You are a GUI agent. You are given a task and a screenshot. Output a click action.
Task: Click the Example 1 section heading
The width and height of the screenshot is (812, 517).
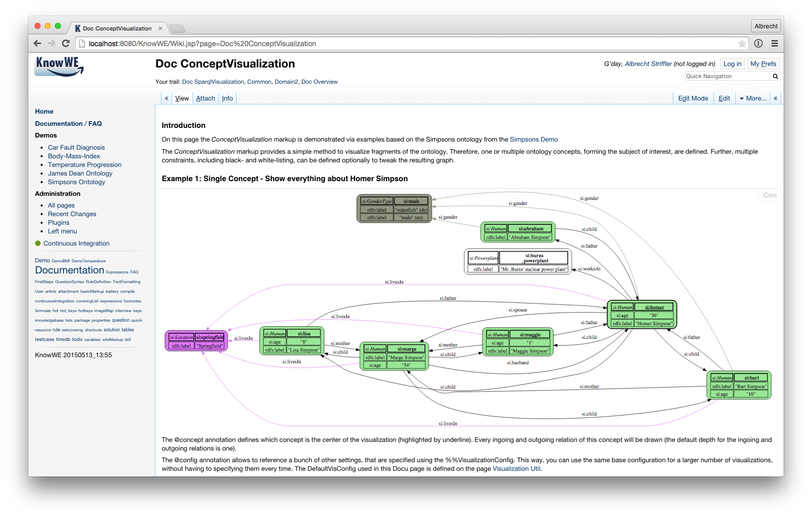pos(285,179)
